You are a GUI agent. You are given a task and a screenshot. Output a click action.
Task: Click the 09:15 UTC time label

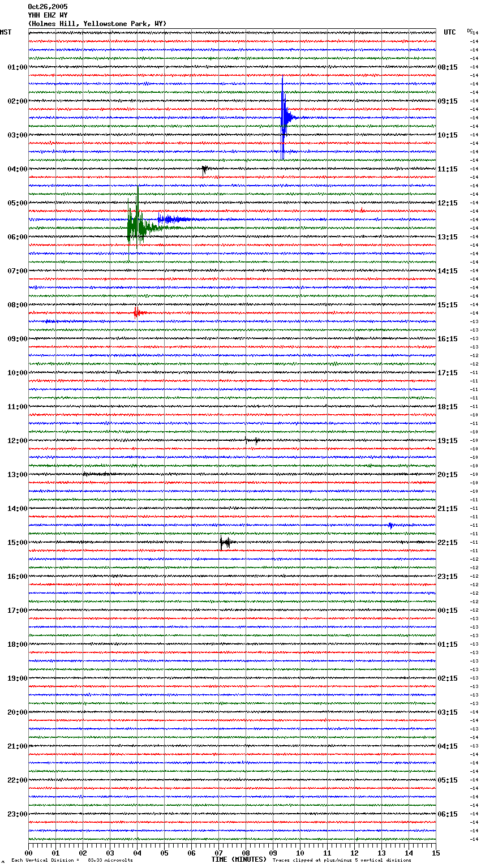pyautogui.click(x=448, y=101)
